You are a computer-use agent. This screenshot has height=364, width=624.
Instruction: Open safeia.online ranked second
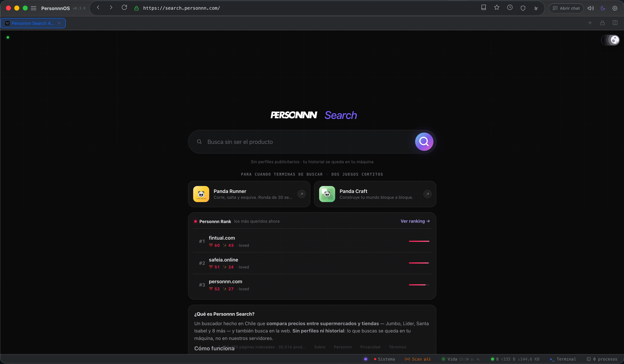[312, 263]
